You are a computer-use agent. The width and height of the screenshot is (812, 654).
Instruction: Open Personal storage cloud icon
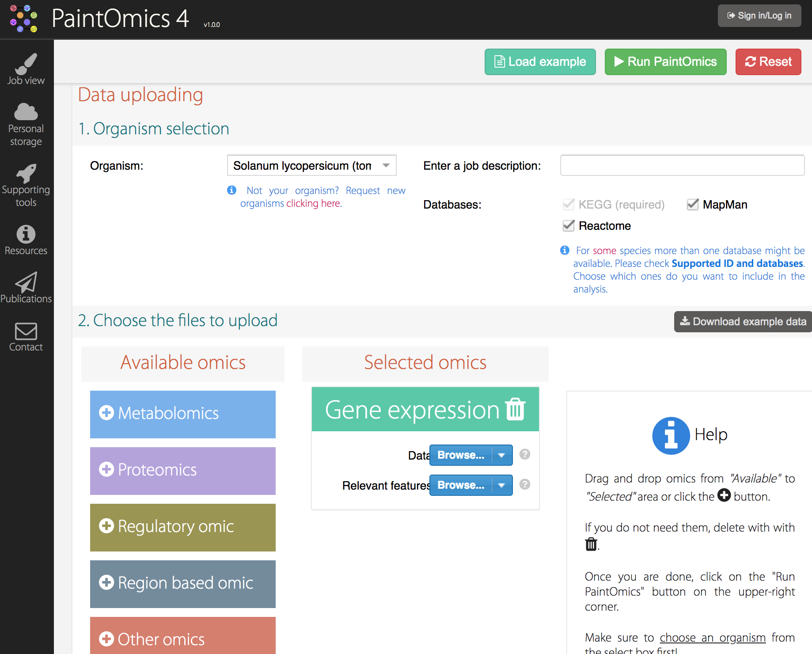pos(26,125)
